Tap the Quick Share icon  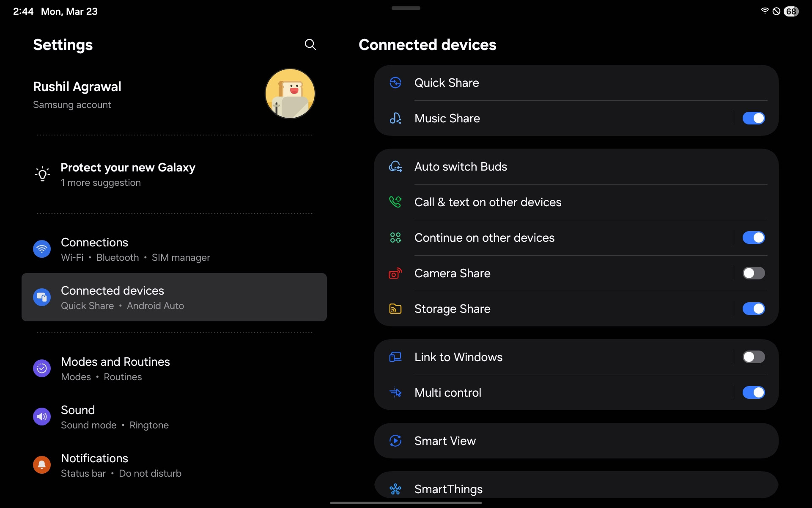395,83
